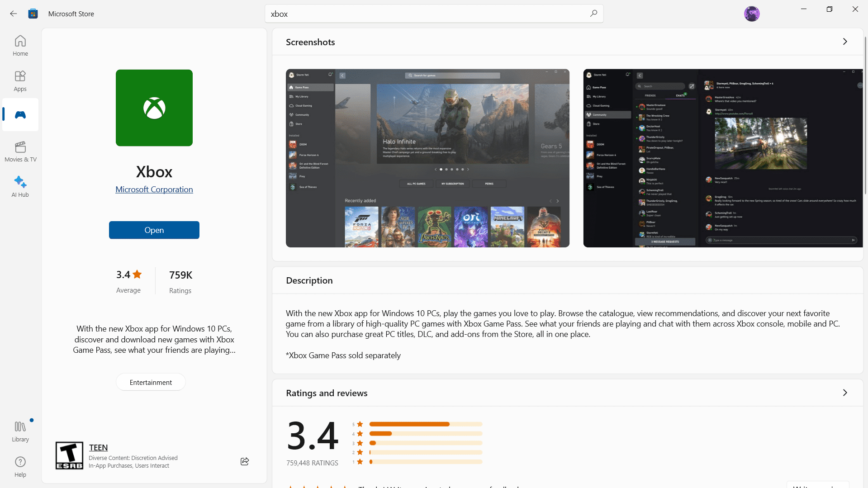Click the share icon next to the ESRB rating
Viewport: 868px width, 488px height.
point(245,461)
